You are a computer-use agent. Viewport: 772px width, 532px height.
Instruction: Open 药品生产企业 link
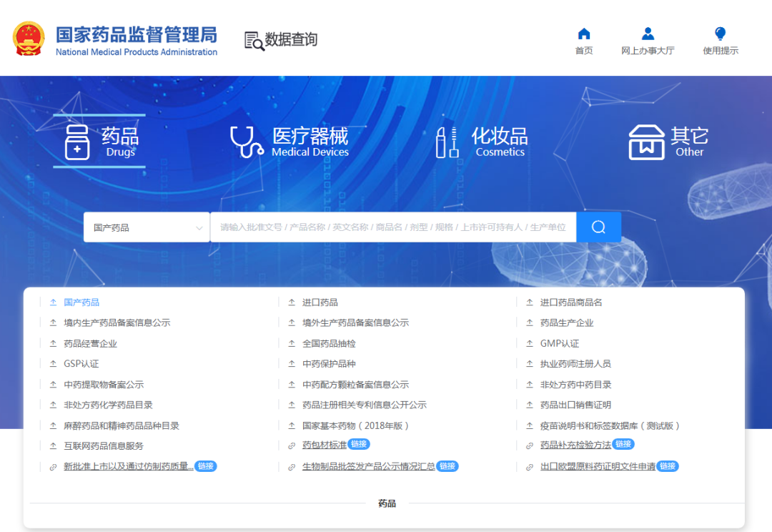(x=567, y=322)
